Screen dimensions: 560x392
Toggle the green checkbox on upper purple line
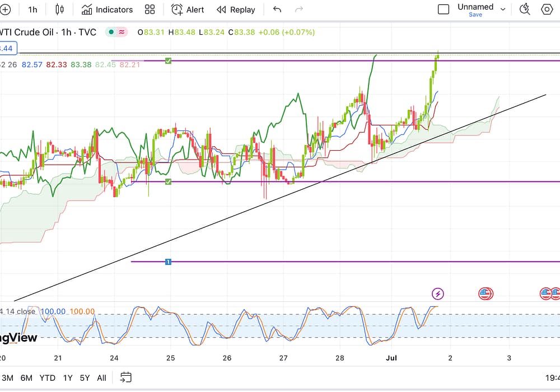tap(168, 60)
